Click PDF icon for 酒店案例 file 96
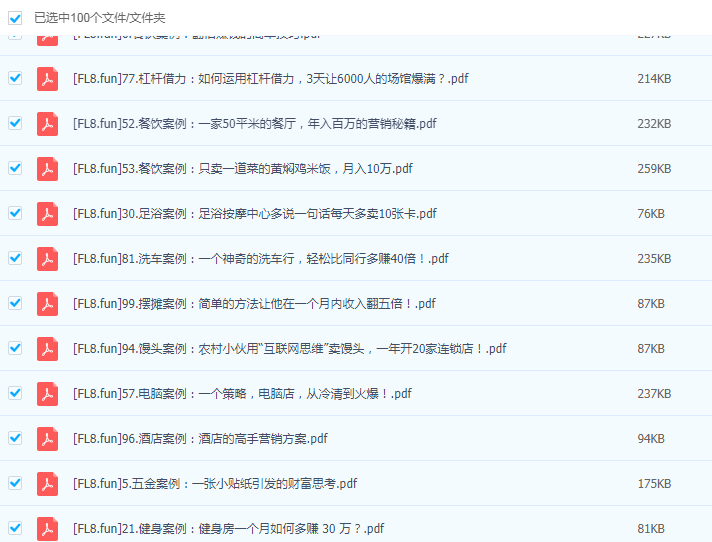 pos(47,439)
